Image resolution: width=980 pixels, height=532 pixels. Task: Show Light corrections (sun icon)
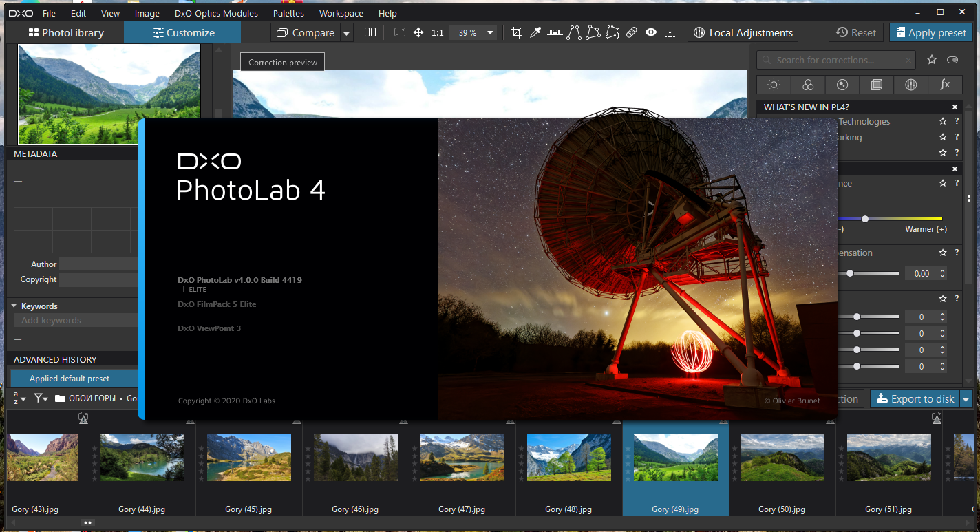(x=774, y=85)
